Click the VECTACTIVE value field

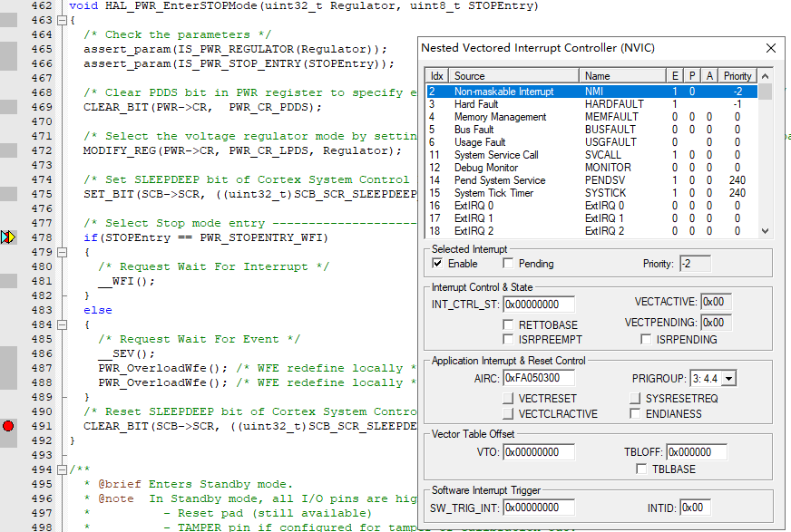click(717, 302)
